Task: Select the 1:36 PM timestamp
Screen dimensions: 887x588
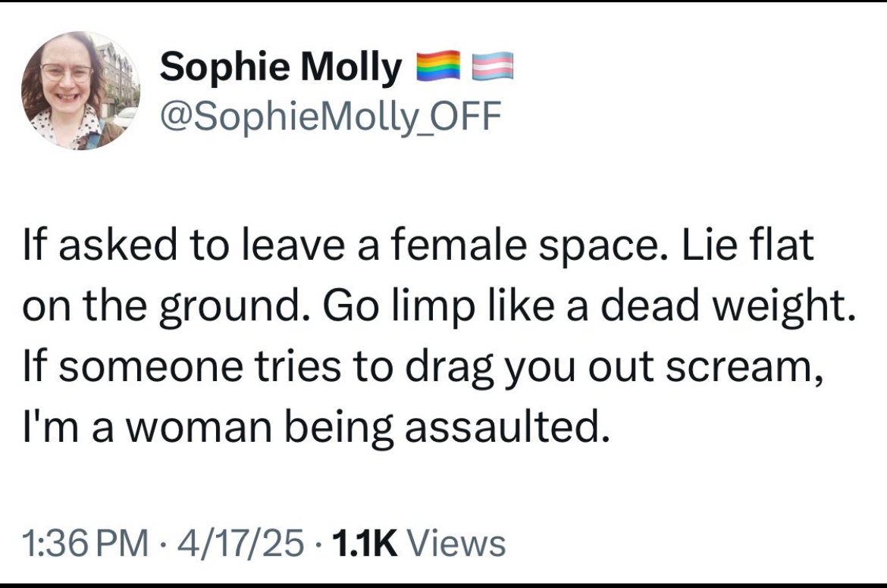Action: (x=86, y=543)
